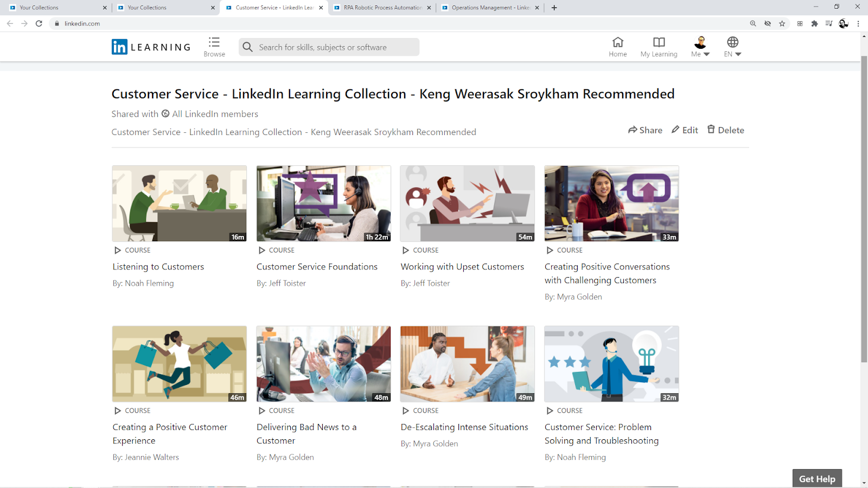Click play icon for De-Escalating Intense Situations
The width and height of the screenshot is (868, 488).
[x=406, y=410]
